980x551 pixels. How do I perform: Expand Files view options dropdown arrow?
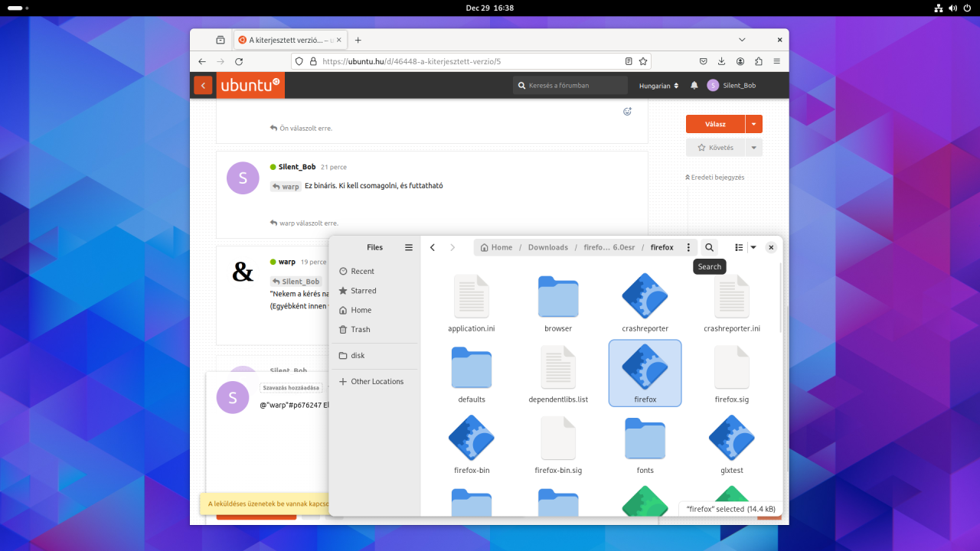pos(753,247)
